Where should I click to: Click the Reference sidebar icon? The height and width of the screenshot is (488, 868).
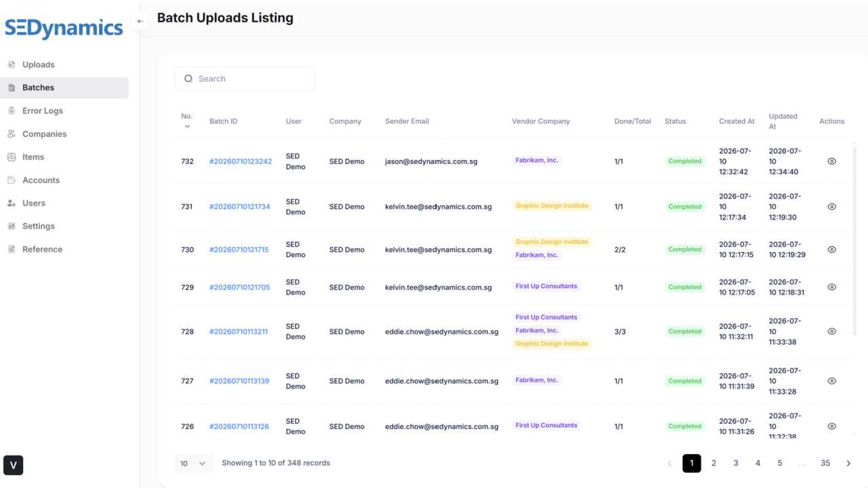12,249
